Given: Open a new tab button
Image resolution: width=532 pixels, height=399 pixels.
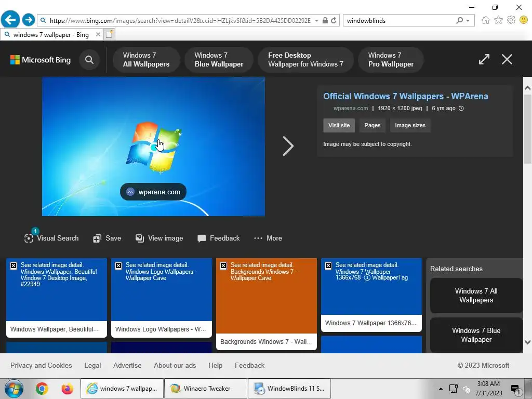Looking at the screenshot, I should pyautogui.click(x=109, y=34).
